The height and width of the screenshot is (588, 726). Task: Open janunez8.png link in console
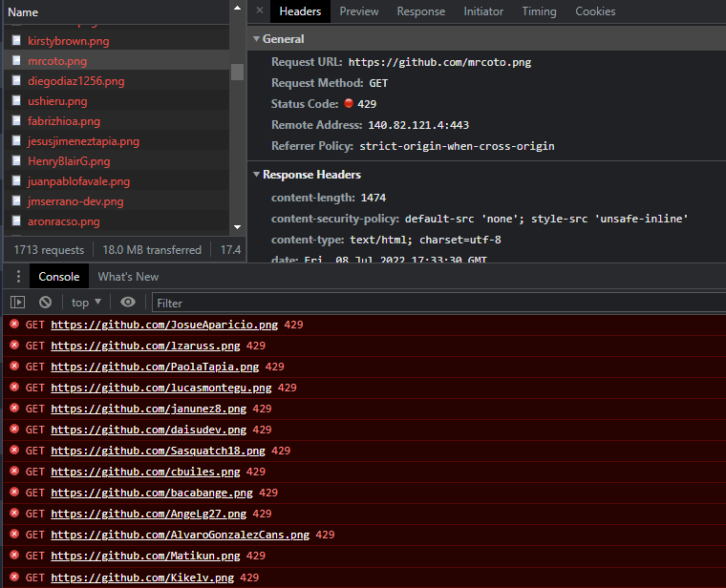click(x=149, y=409)
